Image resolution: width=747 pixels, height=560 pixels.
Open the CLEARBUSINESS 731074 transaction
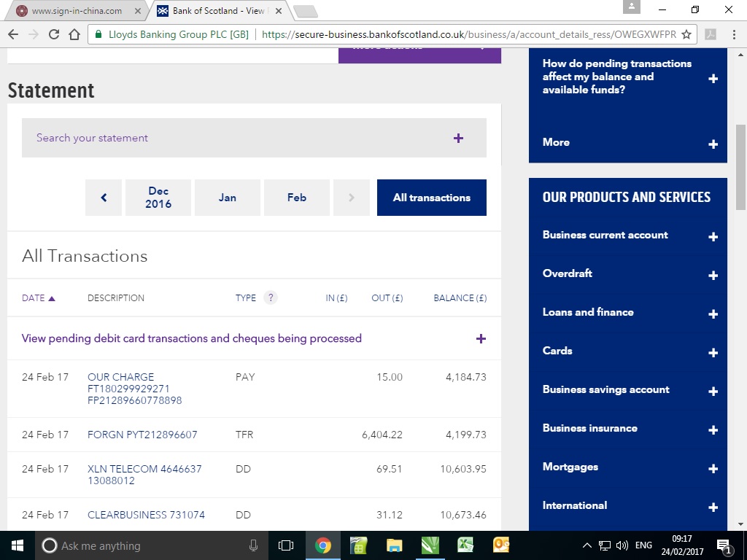point(146,515)
